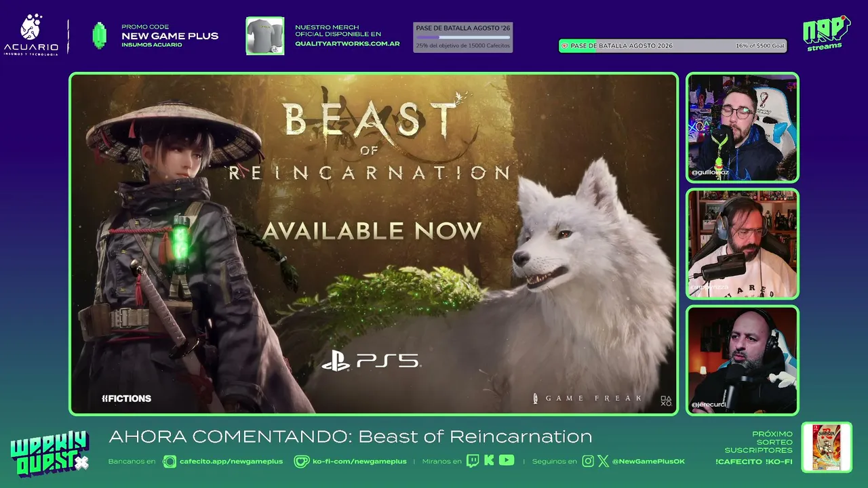Viewport: 868px width, 488px height.
Task: Open the ko-fi-com/newgameplus link
Action: [359, 462]
